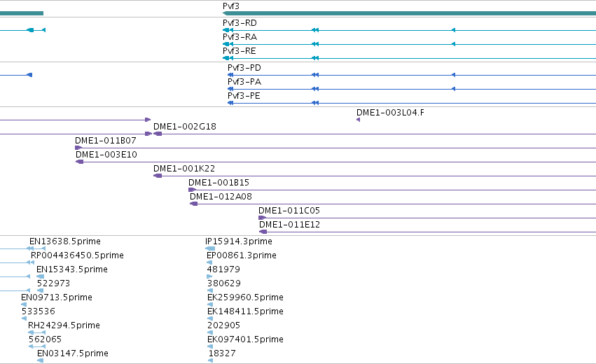Click the Pvf3-PD first CDS glyph
The image size is (596, 364).
pyautogui.click(x=230, y=75)
